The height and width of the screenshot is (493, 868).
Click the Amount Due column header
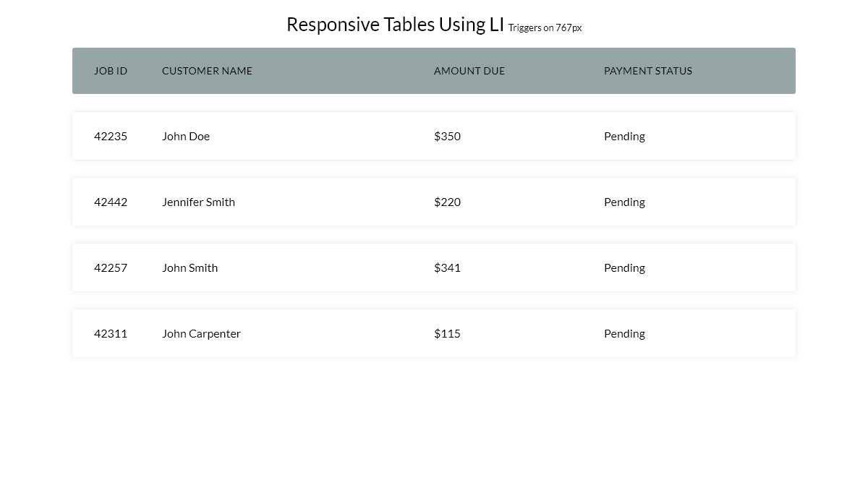coord(469,71)
